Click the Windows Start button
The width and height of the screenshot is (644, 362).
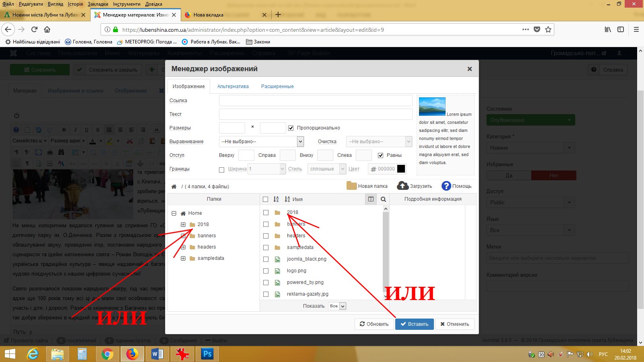(x=10, y=354)
